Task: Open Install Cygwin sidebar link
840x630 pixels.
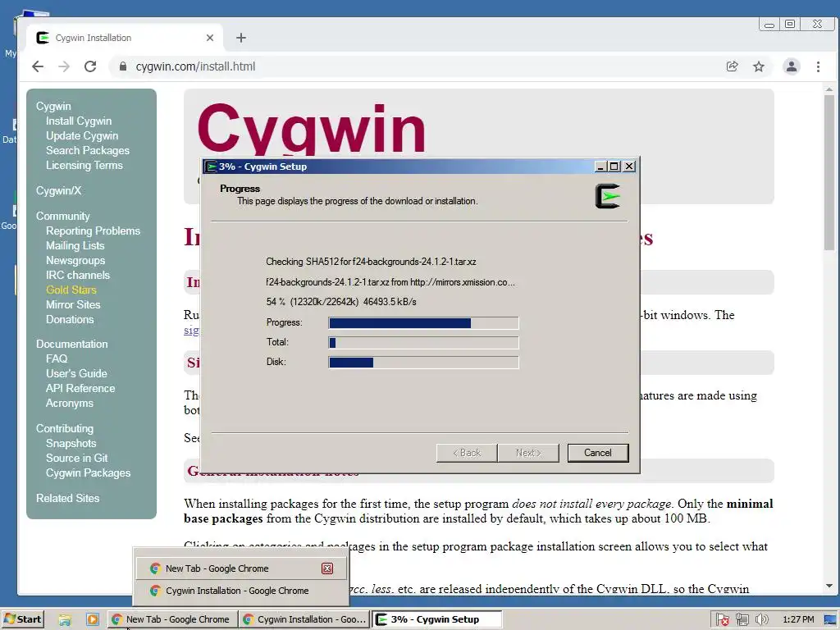Action: click(x=79, y=121)
